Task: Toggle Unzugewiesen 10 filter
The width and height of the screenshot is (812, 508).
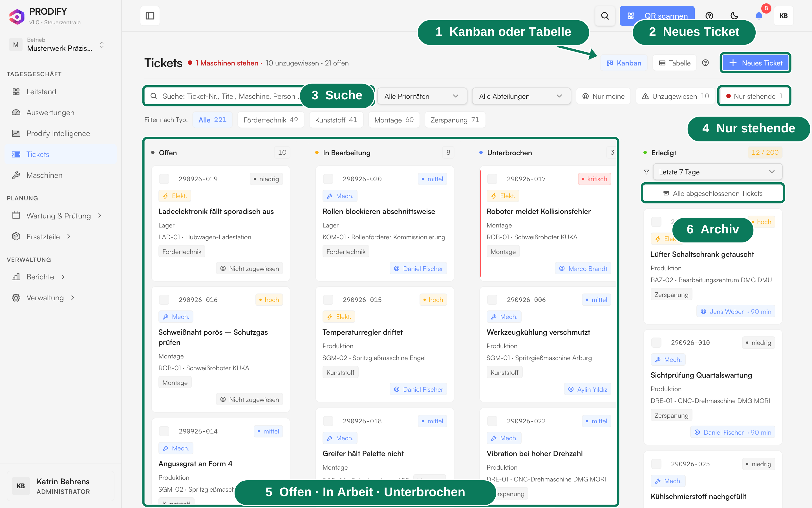Action: tap(675, 97)
